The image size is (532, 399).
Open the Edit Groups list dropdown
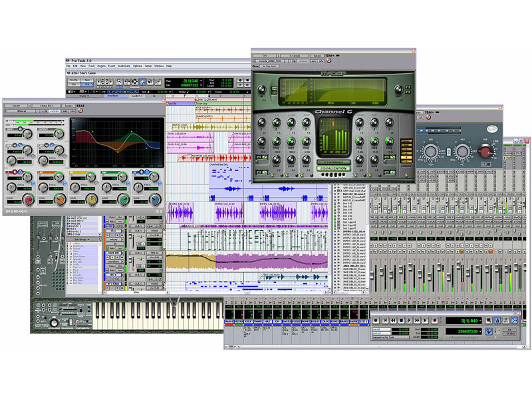coord(83,239)
